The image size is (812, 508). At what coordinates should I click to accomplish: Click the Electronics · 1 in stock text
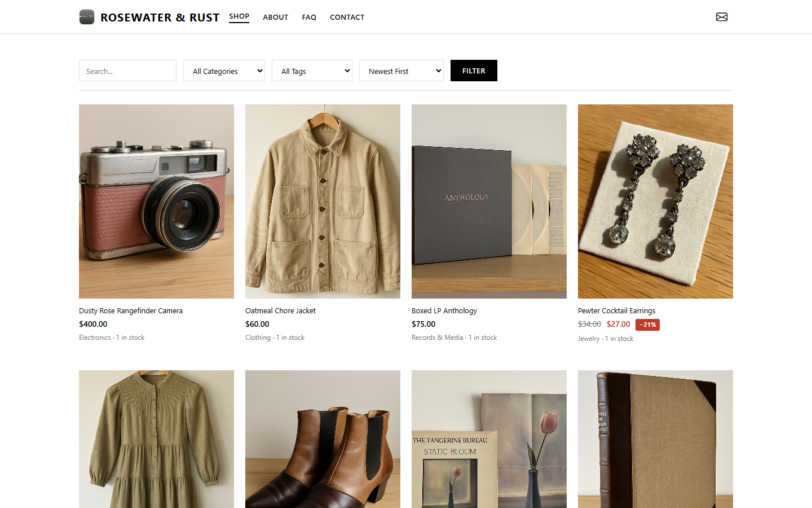[x=112, y=338]
